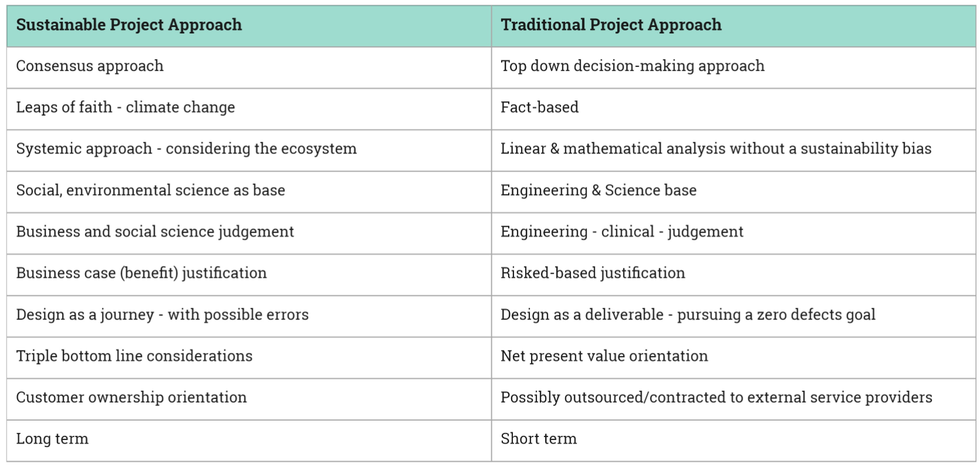Click the 'Leaps of faith - climate change' cell
This screenshot has width=980, height=467.
(125, 108)
